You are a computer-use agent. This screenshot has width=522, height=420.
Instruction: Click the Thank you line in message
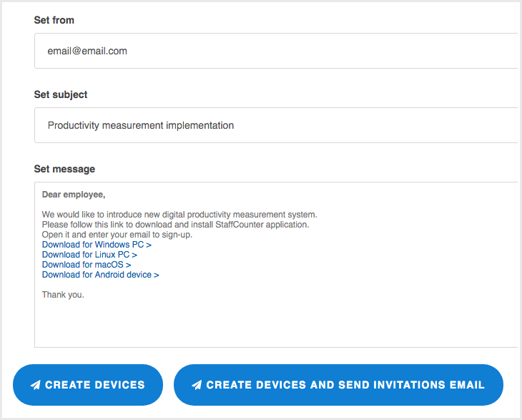click(63, 295)
